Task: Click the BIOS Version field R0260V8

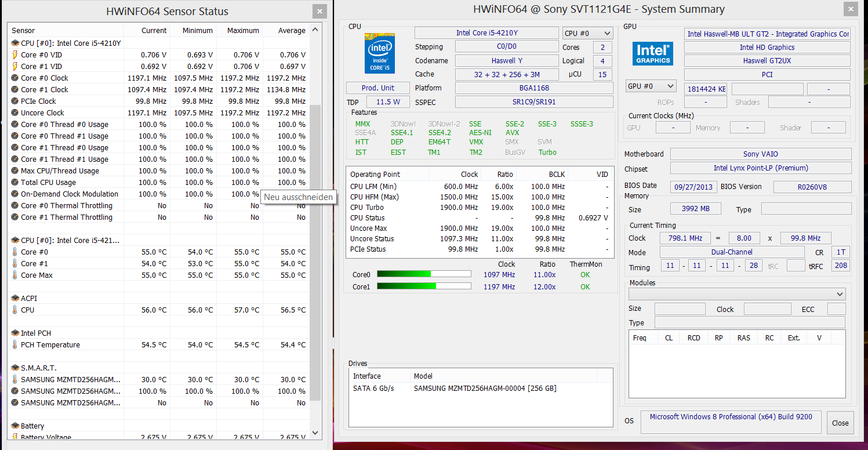Action: click(812, 187)
